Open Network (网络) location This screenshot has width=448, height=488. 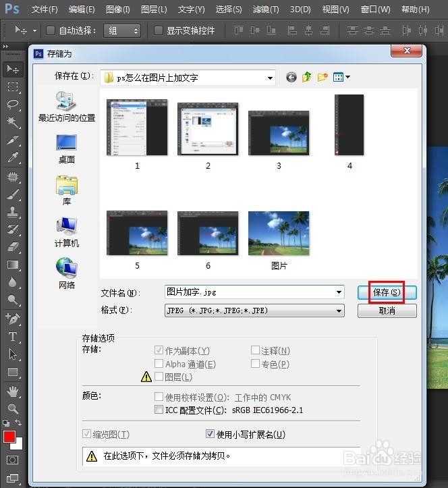tap(67, 274)
